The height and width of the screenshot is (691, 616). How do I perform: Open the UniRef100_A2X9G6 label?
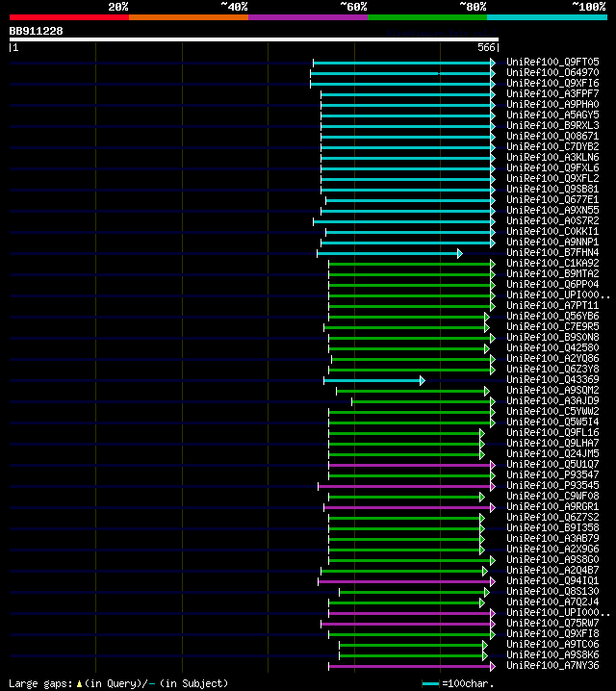click(x=552, y=549)
